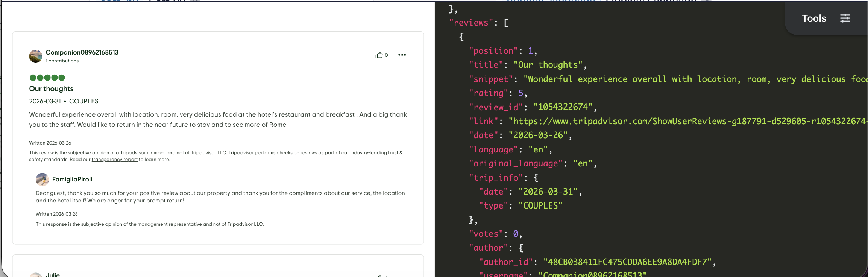Click the author_id value string in JSON

(627, 262)
